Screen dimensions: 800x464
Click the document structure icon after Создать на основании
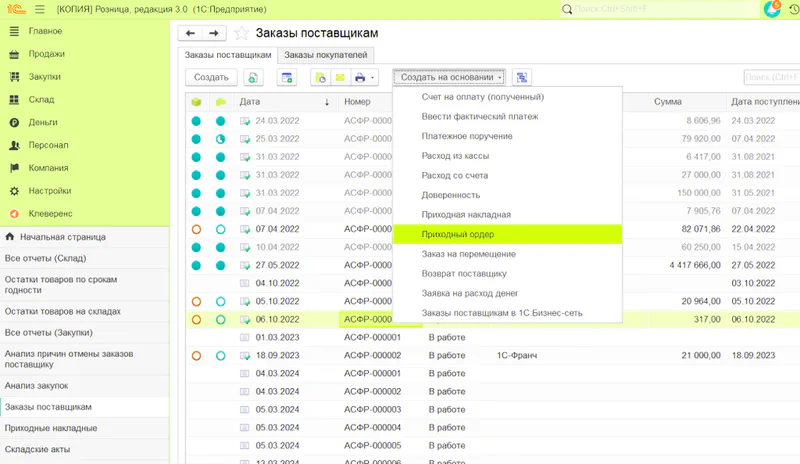(x=522, y=77)
